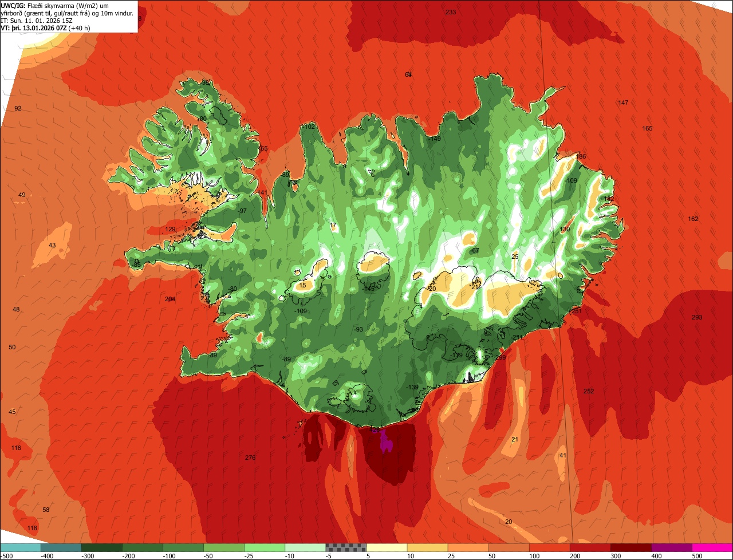Select the red 200 to 300 legend swatch
Screen dimensions: 733x560
[590, 547]
